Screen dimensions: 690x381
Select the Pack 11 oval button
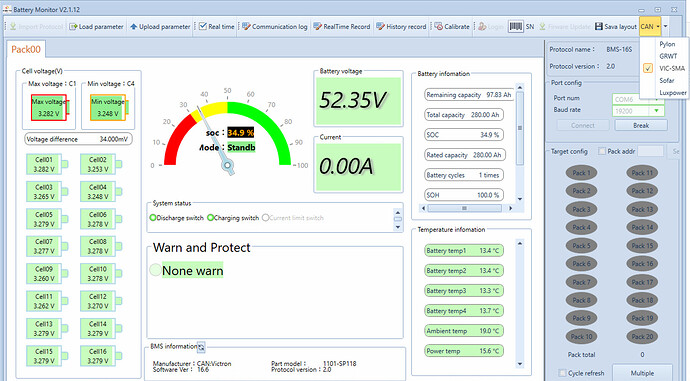click(x=642, y=173)
